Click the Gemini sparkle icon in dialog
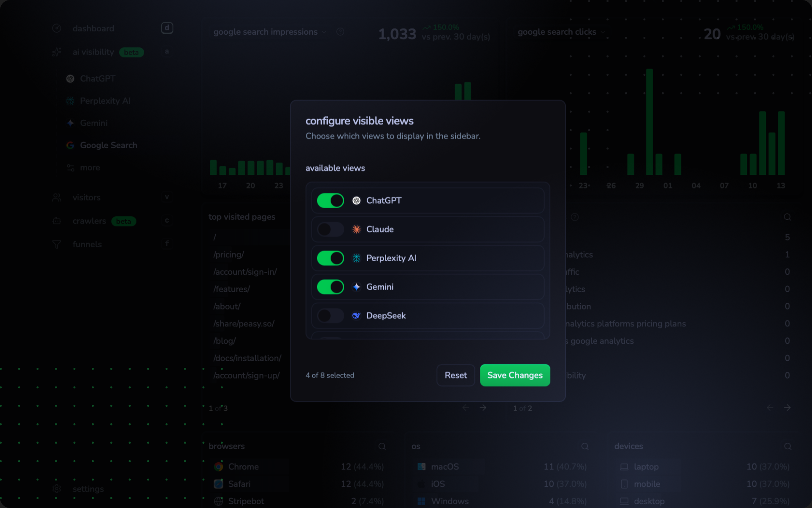 point(357,287)
